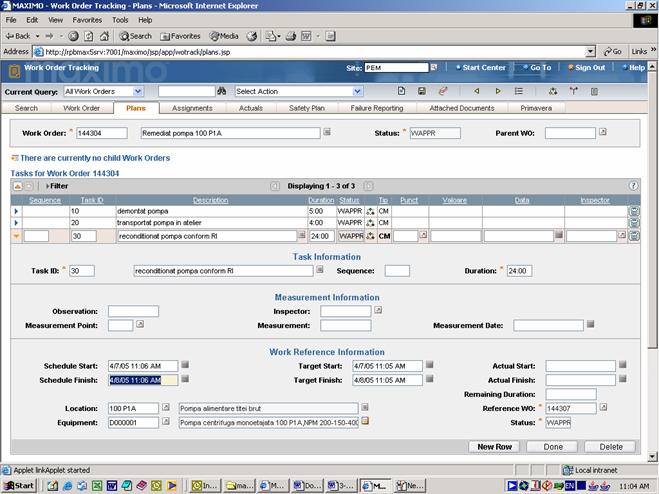This screenshot has height=494, width=659.
Task: Open Measurement Point lookup icon
Action: [x=140, y=324]
